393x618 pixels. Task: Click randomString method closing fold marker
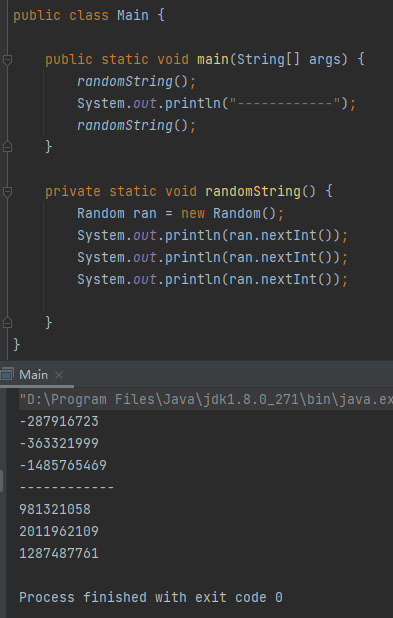[7, 323]
